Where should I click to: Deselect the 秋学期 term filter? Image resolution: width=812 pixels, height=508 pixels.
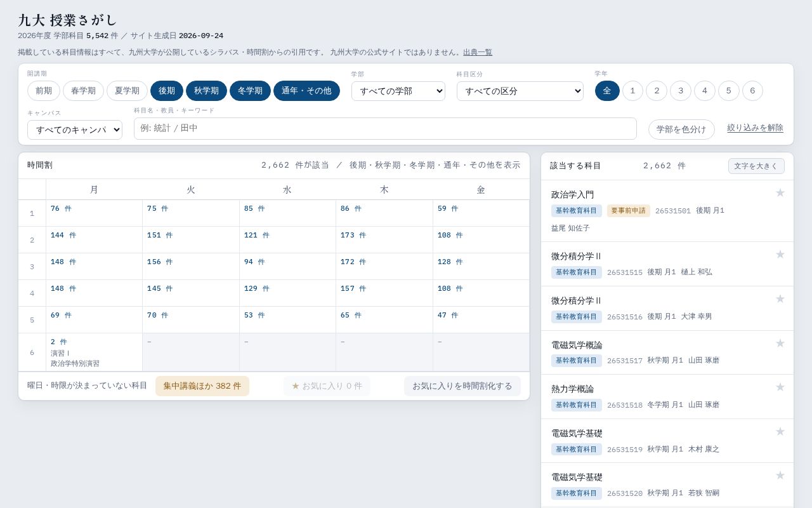coord(206,91)
